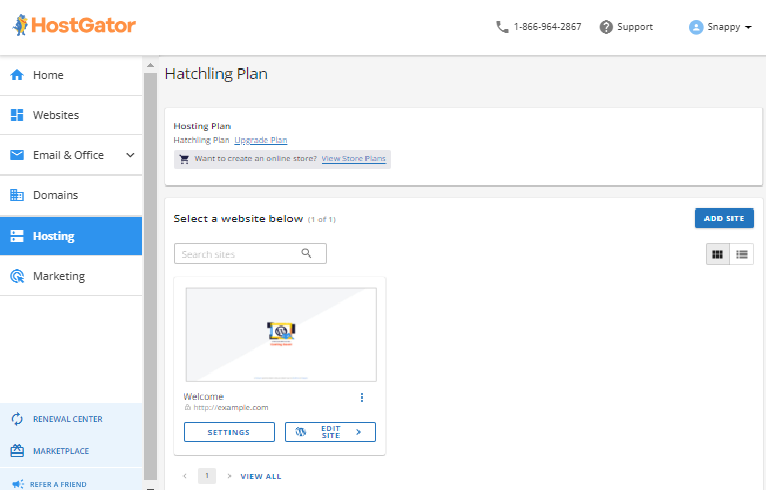Open the Snappy account dropdown arrow
This screenshot has width=766, height=490.
click(749, 27)
